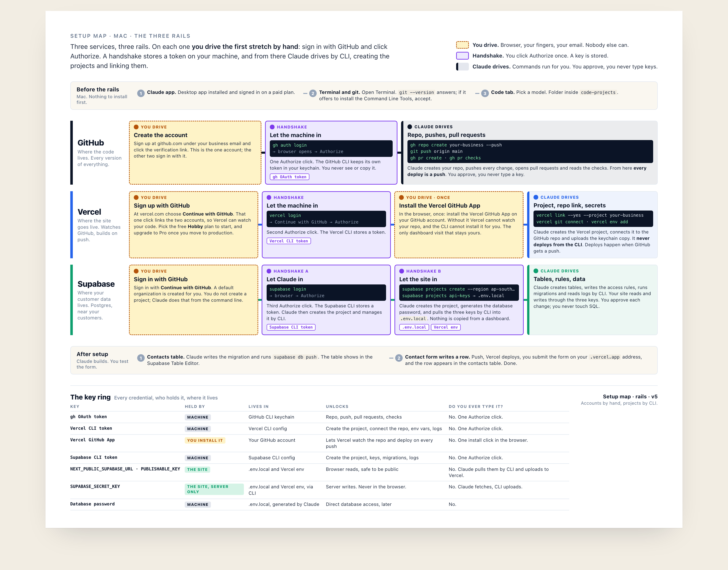
Task: Click the green dot on 'Tables, rules, data' card
Action: pos(536,271)
